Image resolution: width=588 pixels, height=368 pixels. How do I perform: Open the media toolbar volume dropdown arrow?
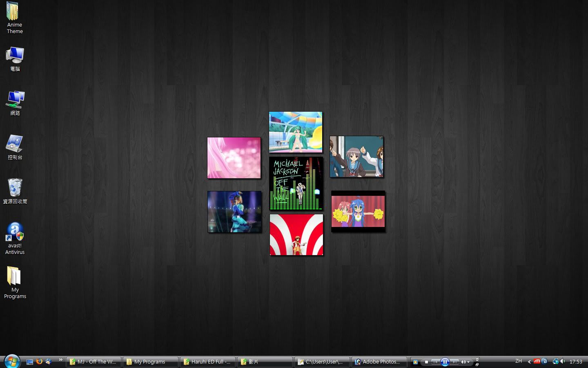coord(468,362)
